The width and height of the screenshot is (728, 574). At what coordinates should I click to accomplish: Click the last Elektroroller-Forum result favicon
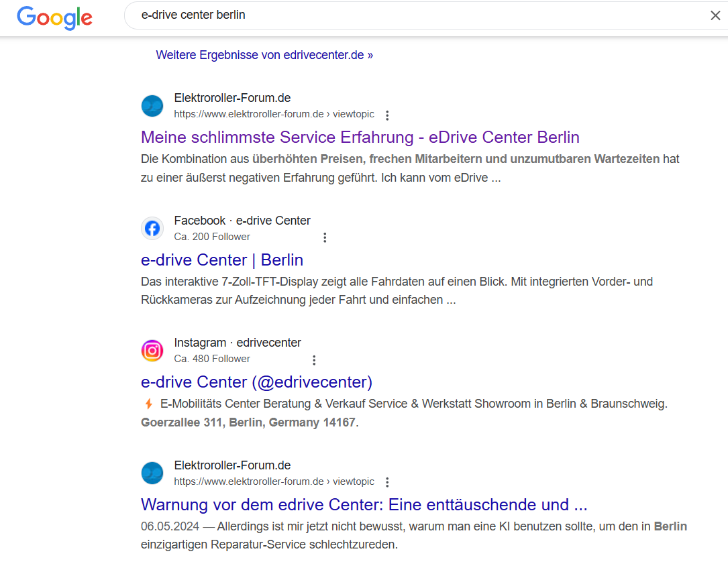tap(152, 473)
